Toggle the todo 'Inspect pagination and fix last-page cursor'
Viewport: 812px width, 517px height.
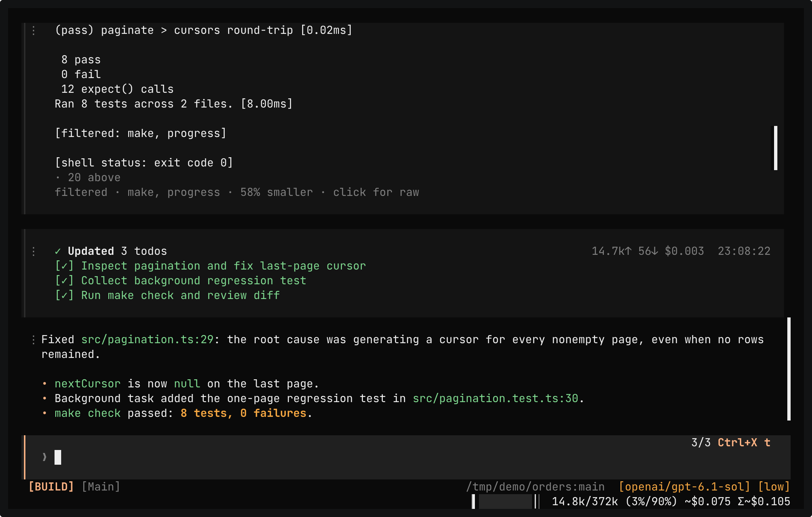pyautogui.click(x=210, y=266)
